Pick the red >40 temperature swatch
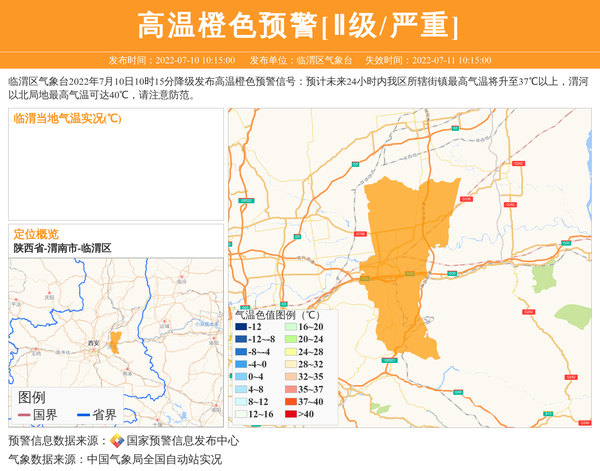This screenshot has height=471, width=600. point(291,414)
